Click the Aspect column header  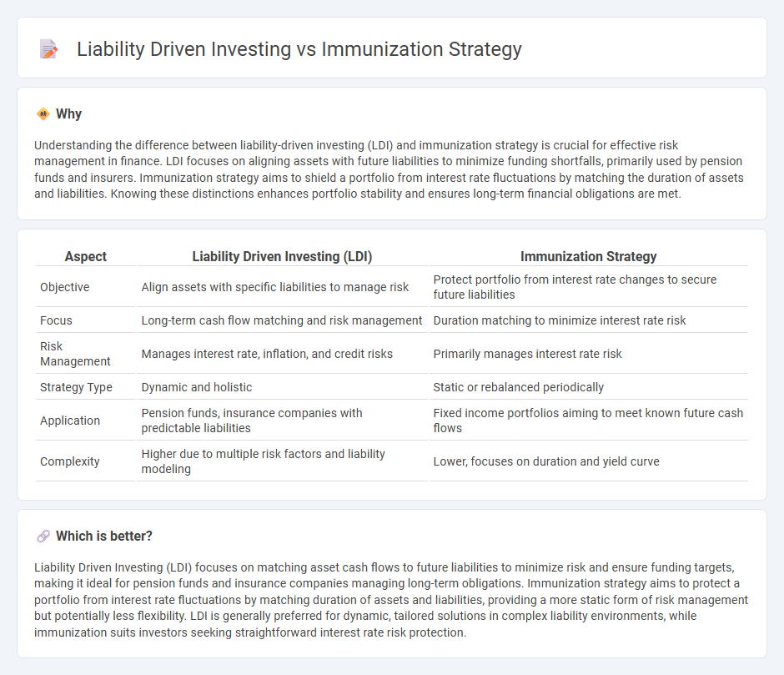click(x=86, y=256)
